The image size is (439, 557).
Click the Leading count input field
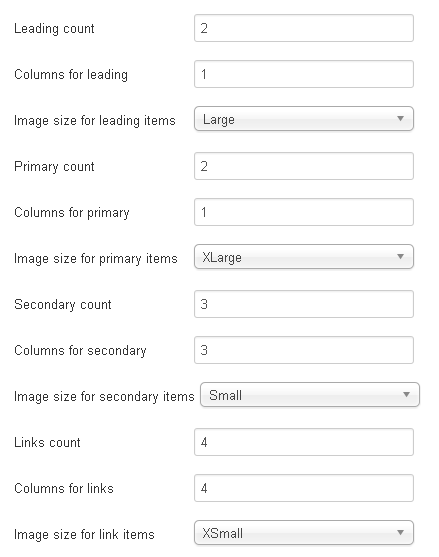click(304, 28)
